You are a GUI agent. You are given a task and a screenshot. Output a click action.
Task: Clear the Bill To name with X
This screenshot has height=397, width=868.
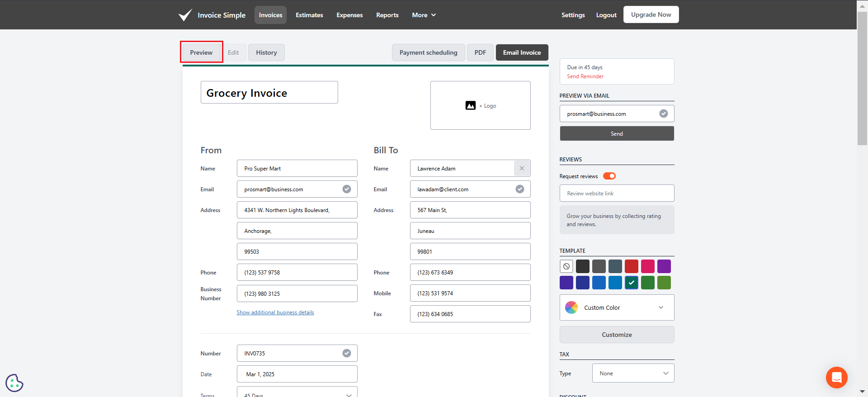click(522, 168)
